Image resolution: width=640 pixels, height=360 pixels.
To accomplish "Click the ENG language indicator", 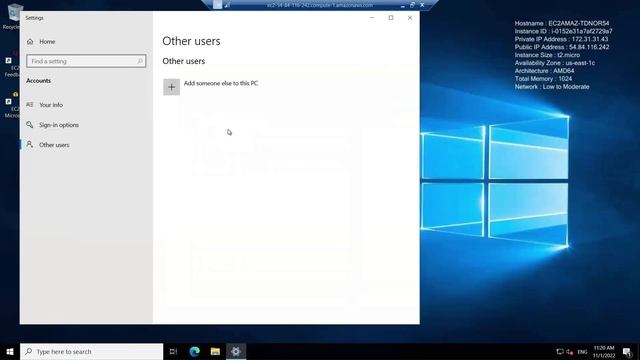I will (582, 352).
